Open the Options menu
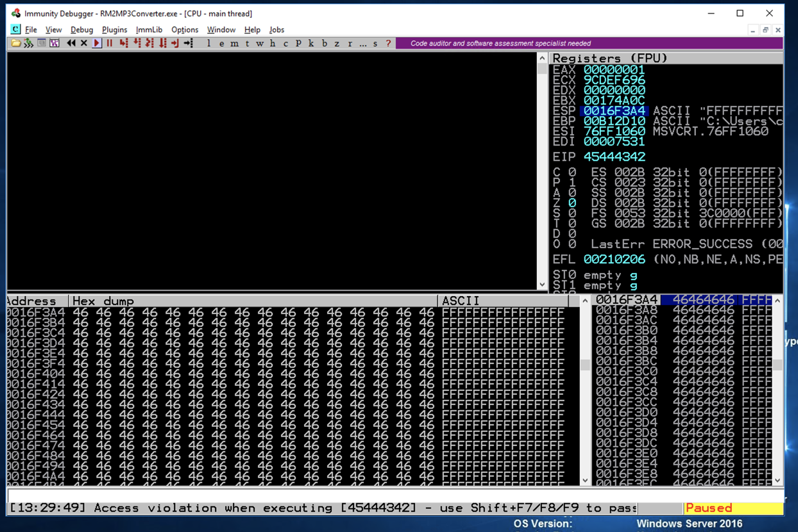Screen dimensions: 798x532 click(x=185, y=29)
